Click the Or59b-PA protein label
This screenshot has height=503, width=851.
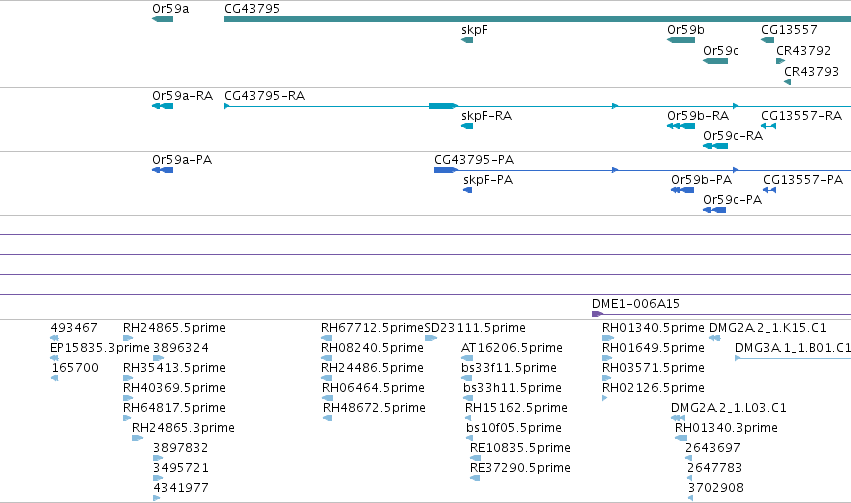tap(701, 180)
